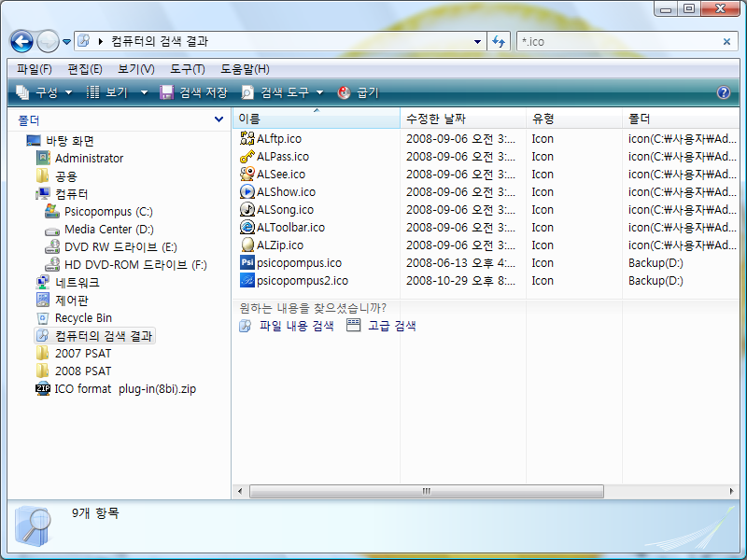
Task: Open the recent pages dropdown arrow
Action: pyautogui.click(x=66, y=42)
